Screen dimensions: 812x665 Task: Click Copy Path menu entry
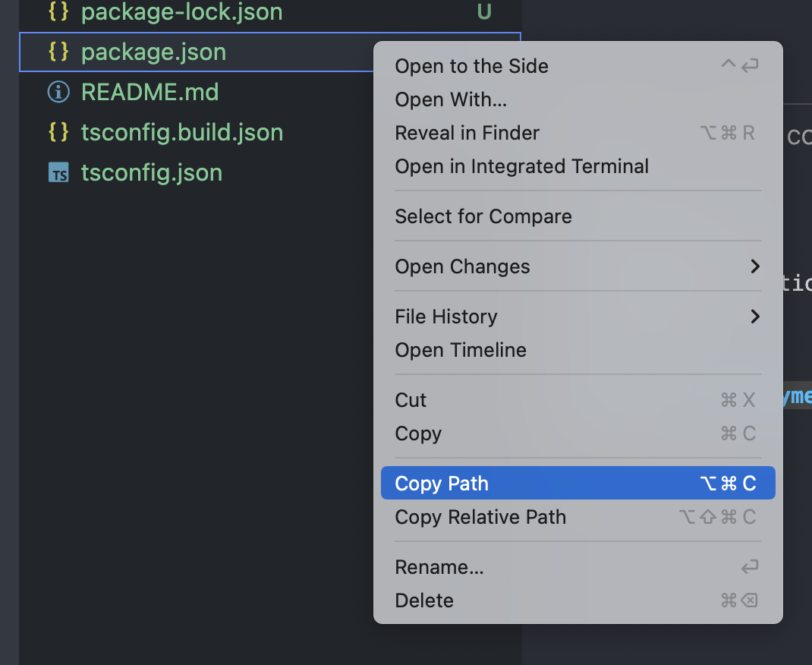point(441,484)
